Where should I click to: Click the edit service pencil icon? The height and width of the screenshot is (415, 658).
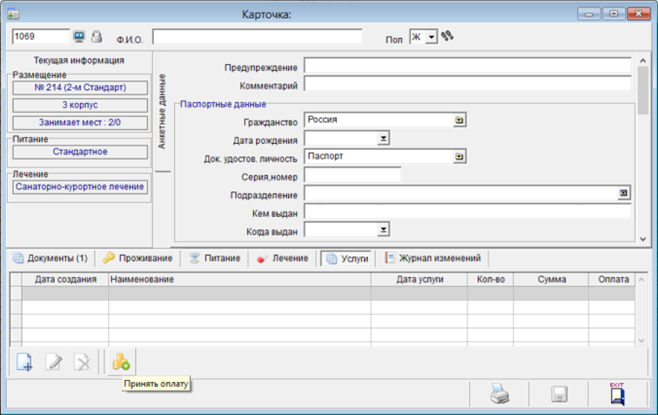pyautogui.click(x=55, y=361)
